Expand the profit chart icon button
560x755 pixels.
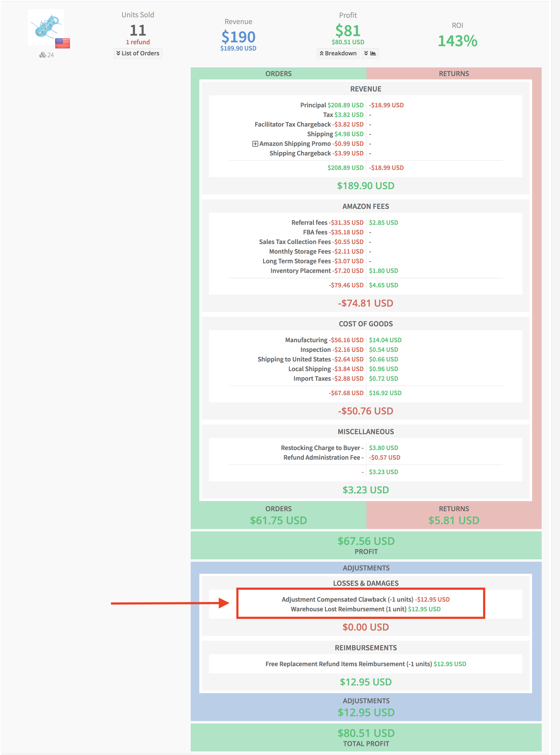pos(370,53)
